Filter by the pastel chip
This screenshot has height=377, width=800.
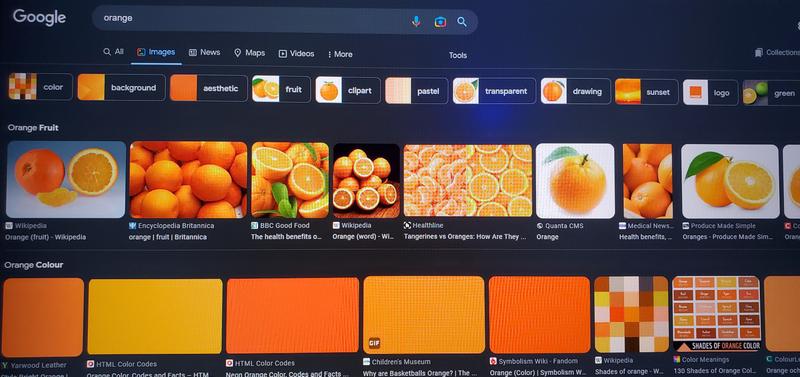pos(416,91)
